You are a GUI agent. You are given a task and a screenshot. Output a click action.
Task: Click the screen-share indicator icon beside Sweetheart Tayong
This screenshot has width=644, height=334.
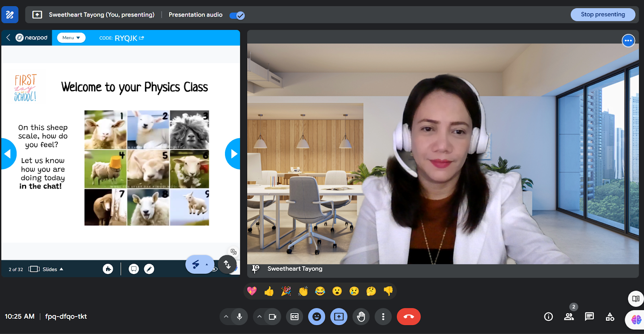[37, 15]
